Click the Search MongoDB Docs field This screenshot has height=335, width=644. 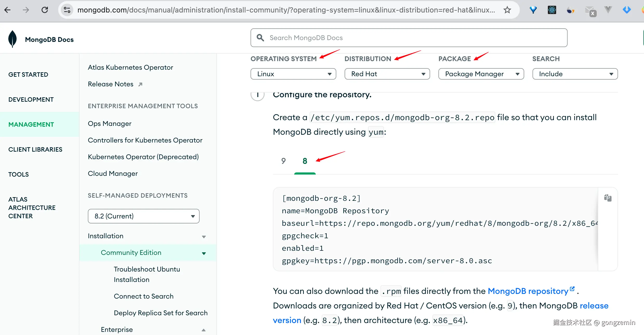point(409,38)
